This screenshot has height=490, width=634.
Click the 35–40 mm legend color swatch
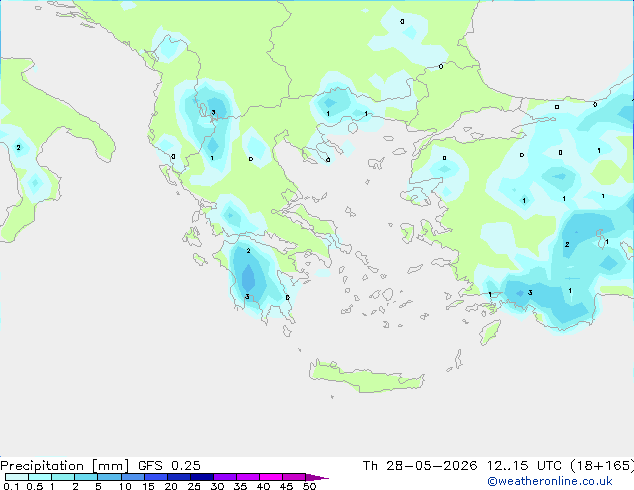pos(247,477)
